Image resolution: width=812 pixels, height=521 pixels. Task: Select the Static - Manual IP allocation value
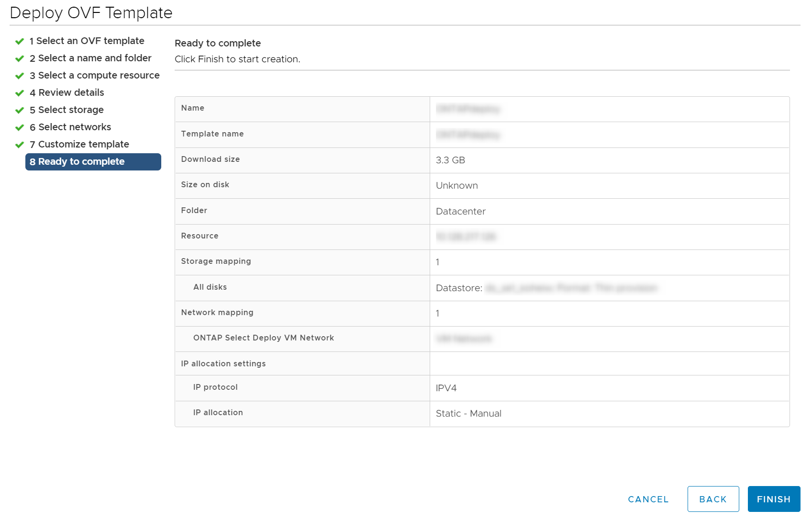click(468, 413)
